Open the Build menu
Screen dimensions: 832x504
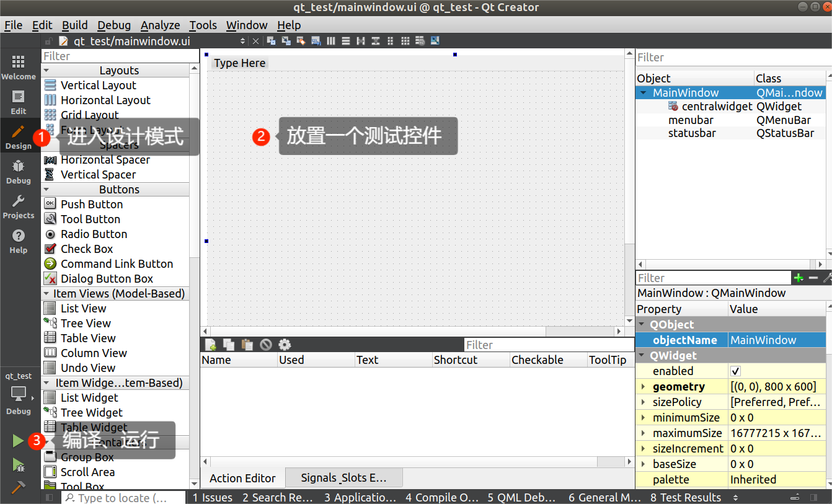click(x=75, y=25)
